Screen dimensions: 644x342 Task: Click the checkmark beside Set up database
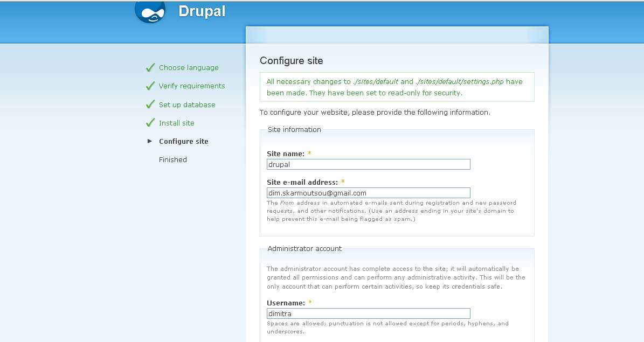click(150, 104)
